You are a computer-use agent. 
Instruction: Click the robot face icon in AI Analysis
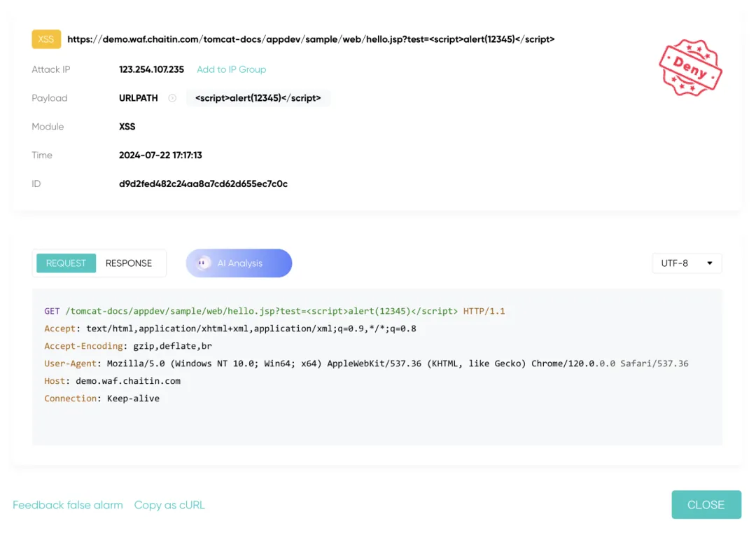(x=204, y=263)
